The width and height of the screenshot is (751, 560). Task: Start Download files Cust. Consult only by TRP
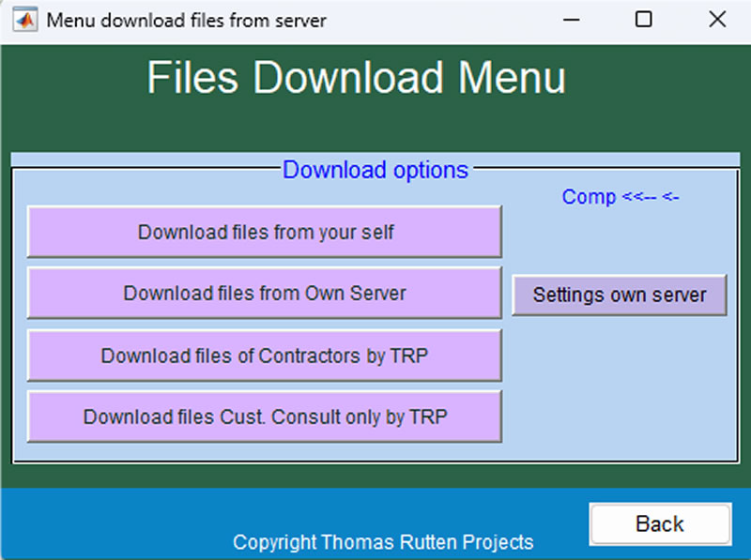[x=265, y=416]
